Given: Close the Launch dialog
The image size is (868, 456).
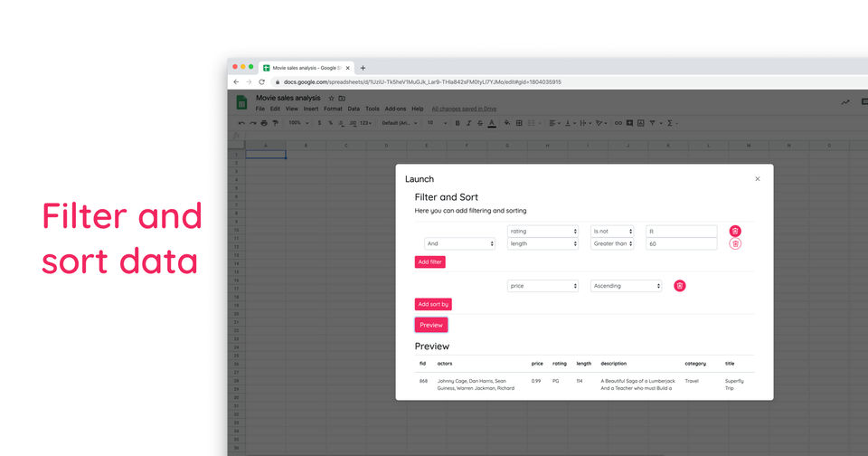Looking at the screenshot, I should [758, 179].
